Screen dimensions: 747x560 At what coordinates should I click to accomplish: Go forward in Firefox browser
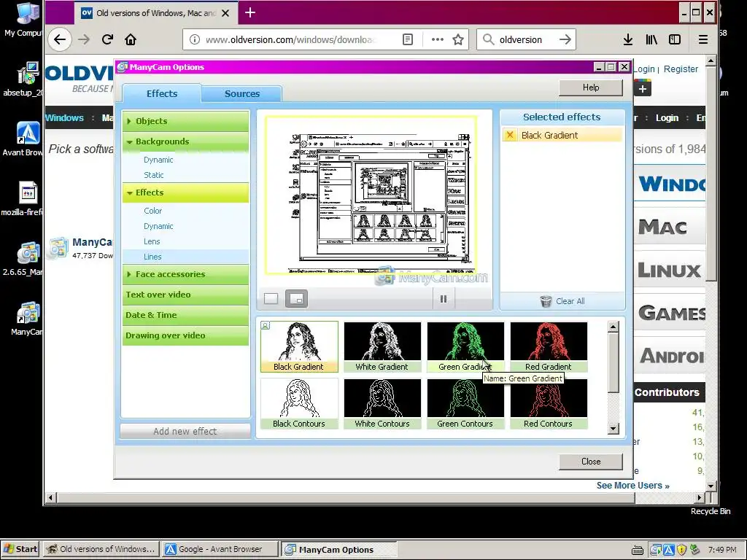coord(84,39)
